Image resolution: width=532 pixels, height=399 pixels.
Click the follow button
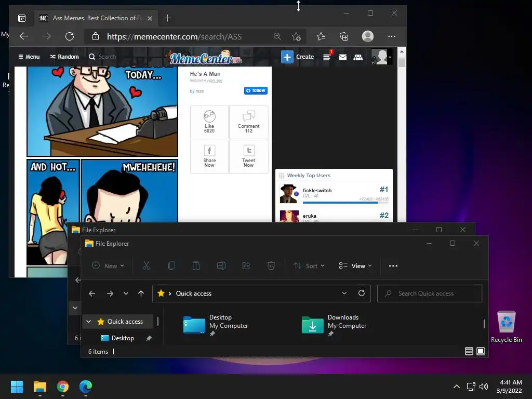tap(256, 90)
